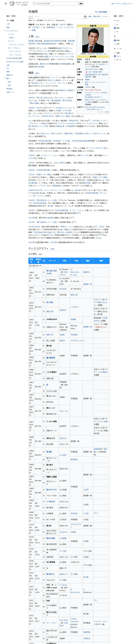Hide the 目次 contents sidebar with 非表示
Image resolution: width=138 pixels, height=644 pixels.
point(14,16)
